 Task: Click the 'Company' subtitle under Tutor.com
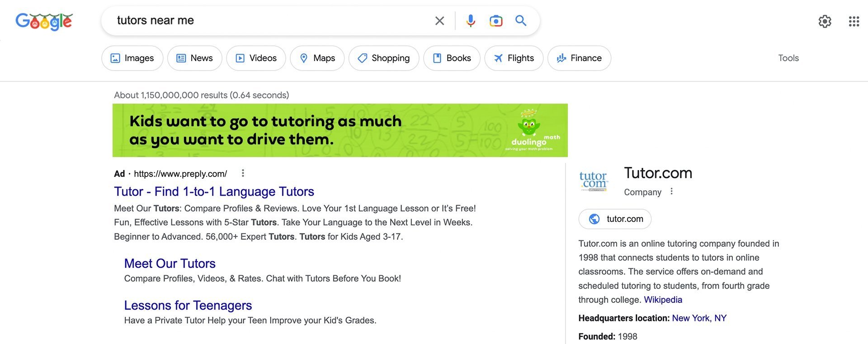[642, 192]
